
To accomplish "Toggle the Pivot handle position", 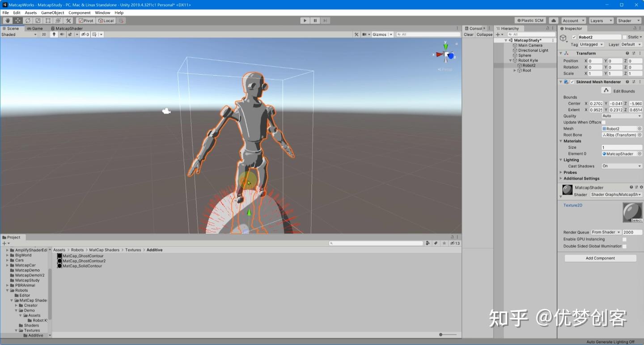I will (x=86, y=21).
